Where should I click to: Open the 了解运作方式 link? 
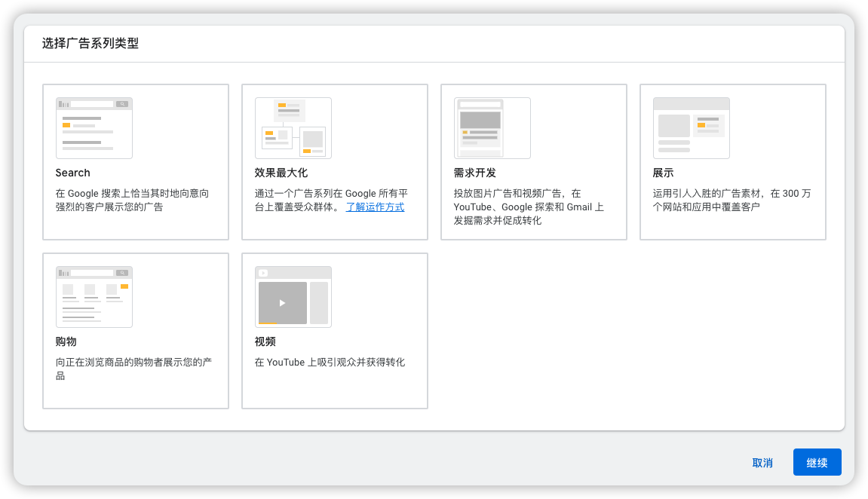pos(375,207)
